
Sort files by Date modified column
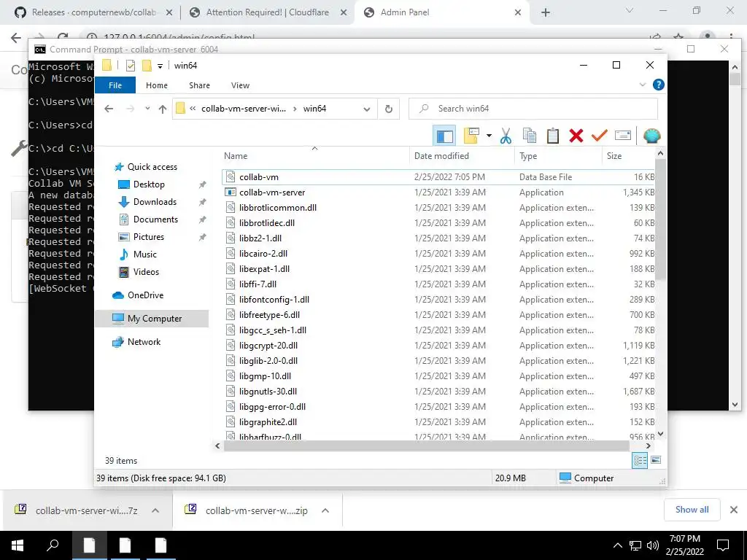pos(461,156)
